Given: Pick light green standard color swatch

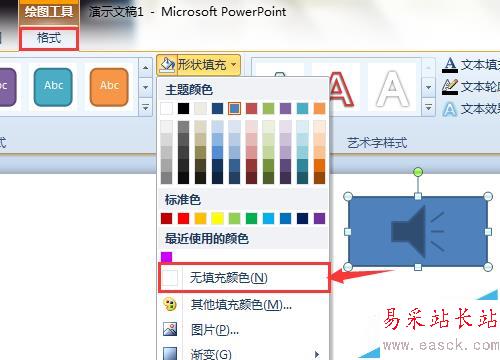Looking at the screenshot, I should click(x=234, y=219).
